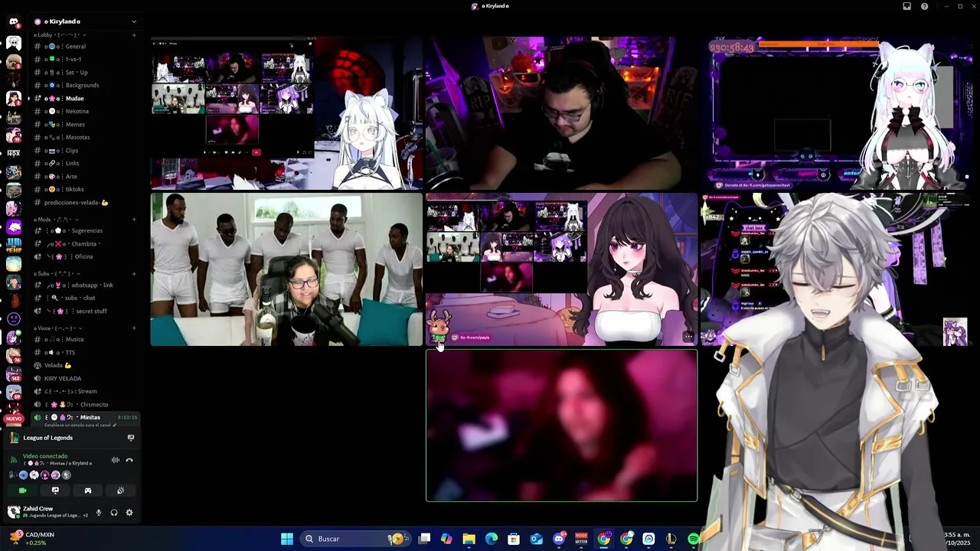
Task: Open the Set Up channel
Action: tap(85, 73)
